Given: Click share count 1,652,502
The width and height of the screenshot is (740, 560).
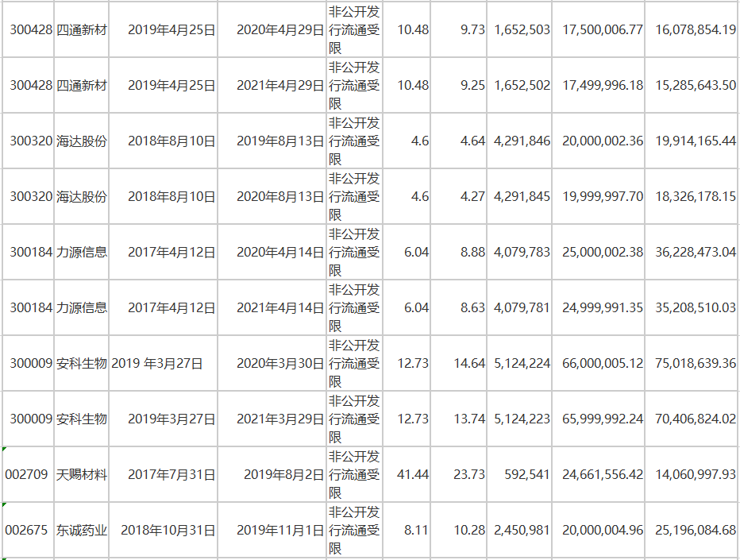Looking at the screenshot, I should click(x=518, y=86).
